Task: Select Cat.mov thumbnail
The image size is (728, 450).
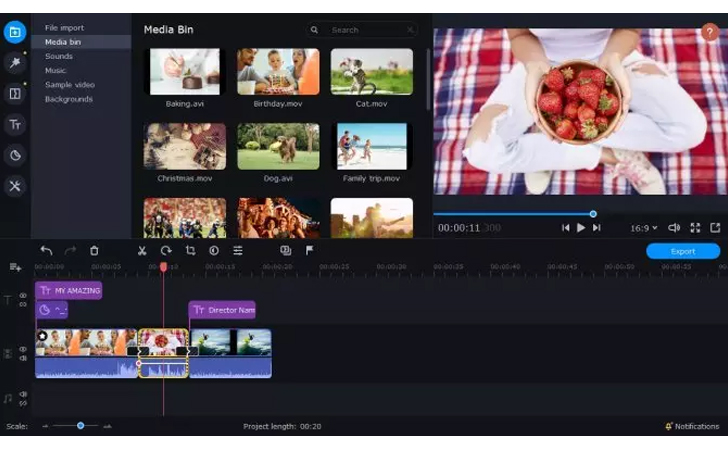Action: pyautogui.click(x=371, y=72)
